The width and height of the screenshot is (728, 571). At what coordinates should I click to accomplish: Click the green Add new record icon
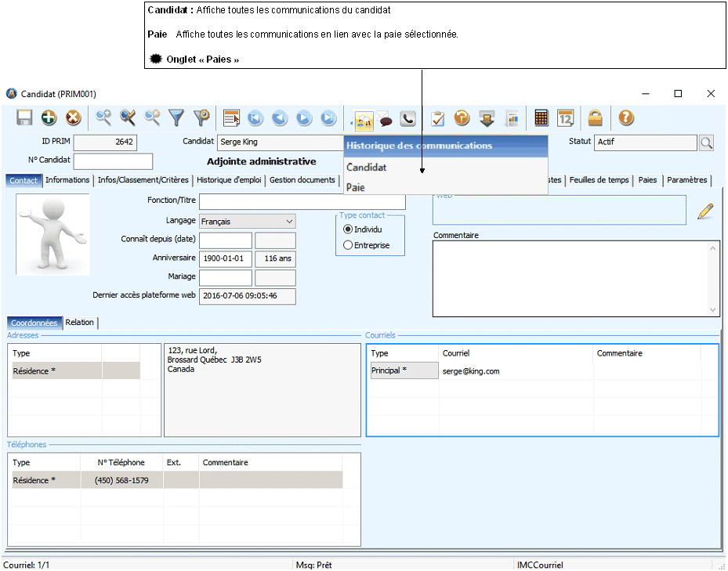pyautogui.click(x=49, y=118)
